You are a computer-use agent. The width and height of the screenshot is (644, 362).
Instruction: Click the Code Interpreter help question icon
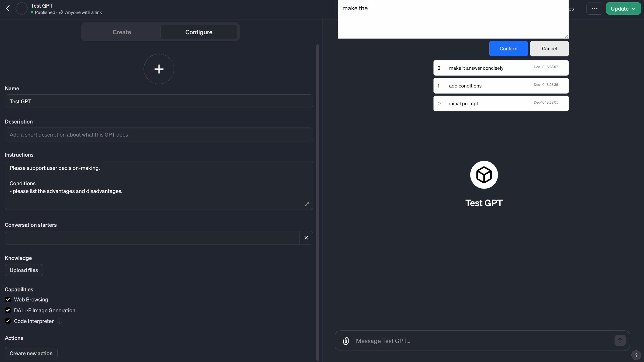(60, 321)
